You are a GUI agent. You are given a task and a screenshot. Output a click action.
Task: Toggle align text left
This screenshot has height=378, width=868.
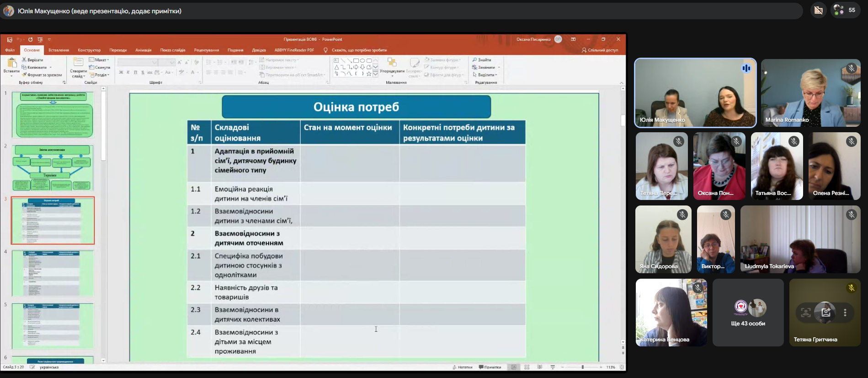click(x=208, y=72)
